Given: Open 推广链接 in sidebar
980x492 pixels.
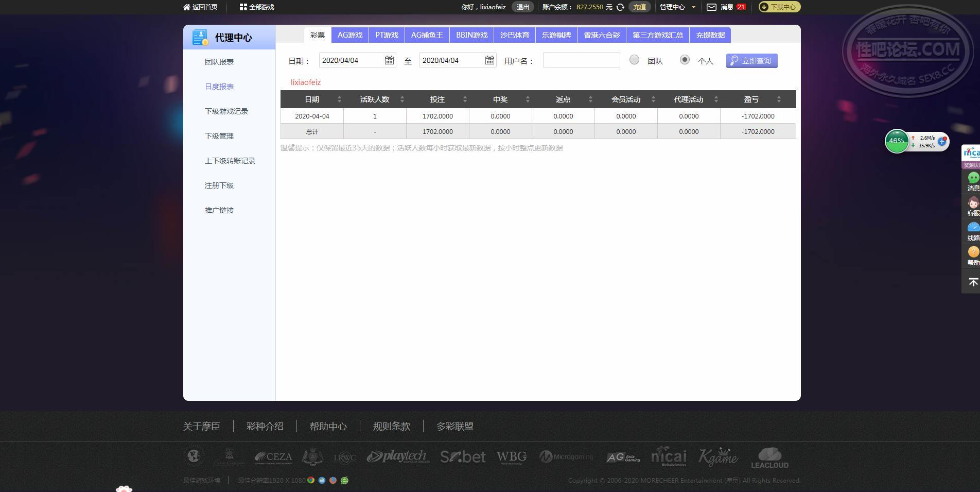Looking at the screenshot, I should click(x=219, y=210).
